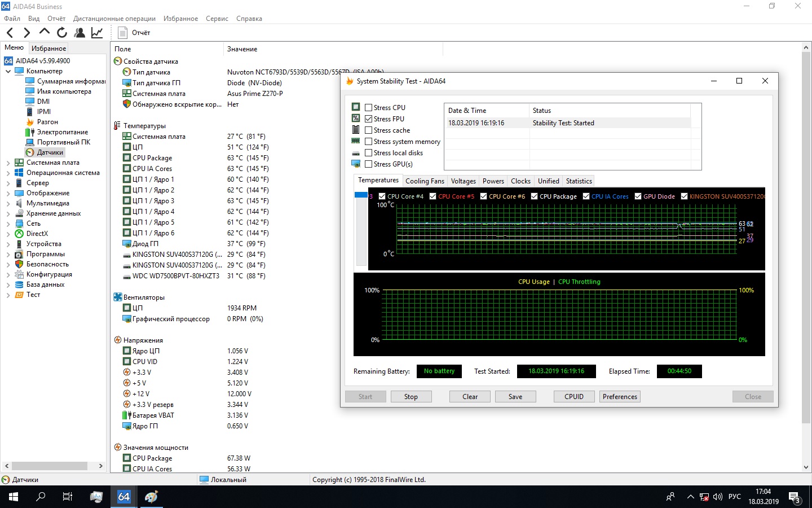
Task: Click the Save button
Action: [x=515, y=397]
